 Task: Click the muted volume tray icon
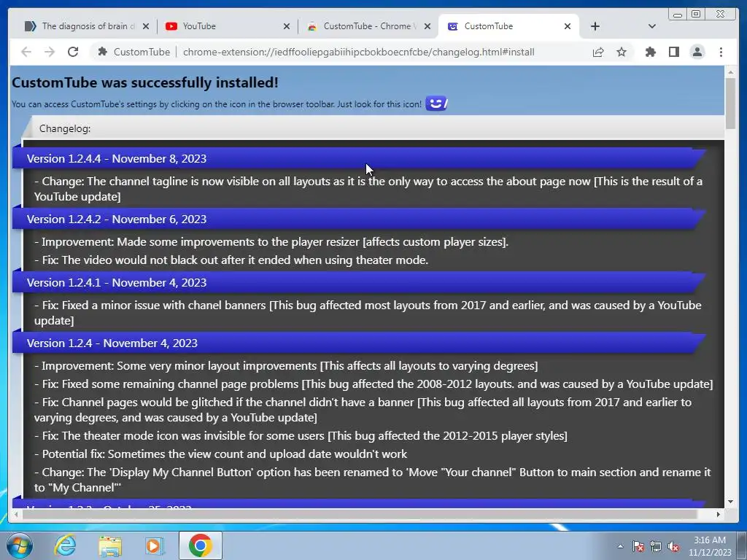673,546
